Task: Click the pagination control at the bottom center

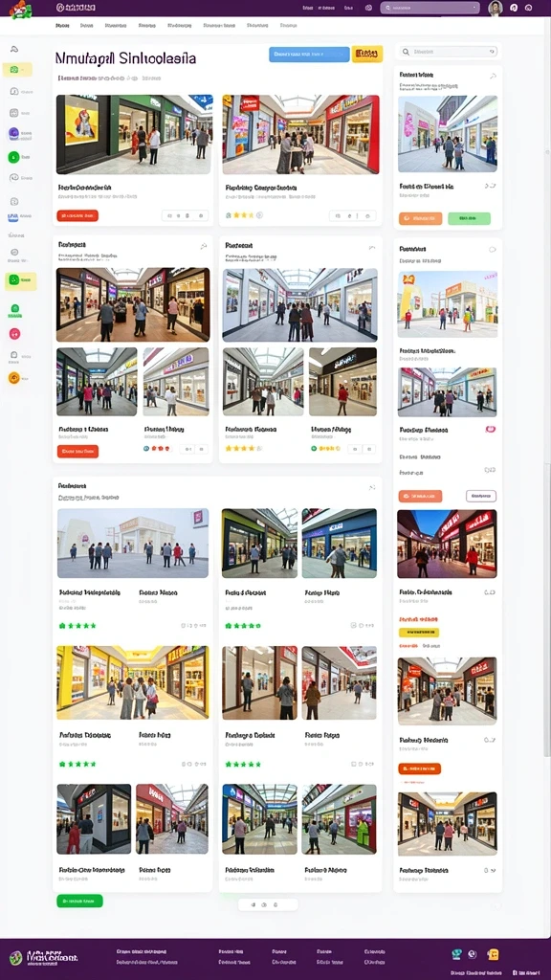Action: (x=268, y=904)
